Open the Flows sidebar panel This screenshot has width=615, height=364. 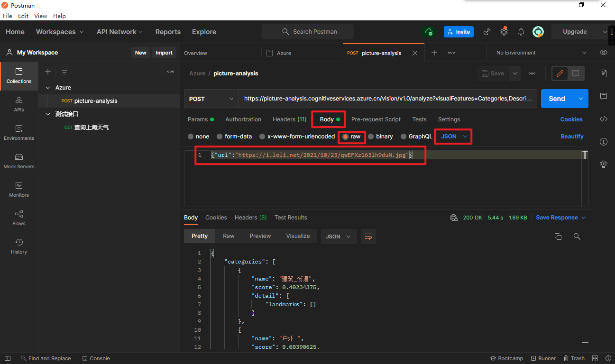click(x=19, y=218)
